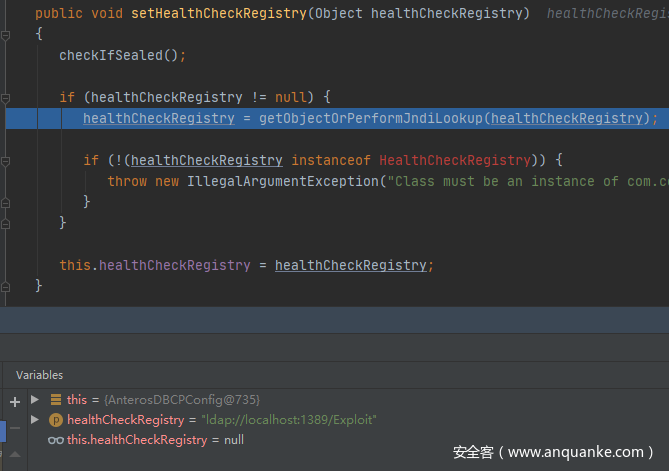Screen dimensions: 669x471
Task: Click the getObjectOrPerformJndiLookup method call
Action: tap(371, 118)
